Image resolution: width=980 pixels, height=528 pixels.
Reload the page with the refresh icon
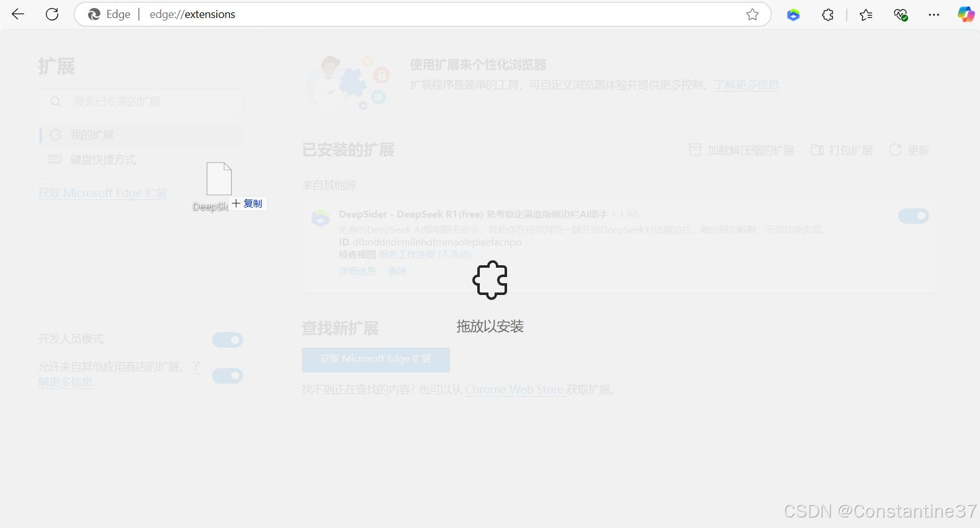[52, 14]
